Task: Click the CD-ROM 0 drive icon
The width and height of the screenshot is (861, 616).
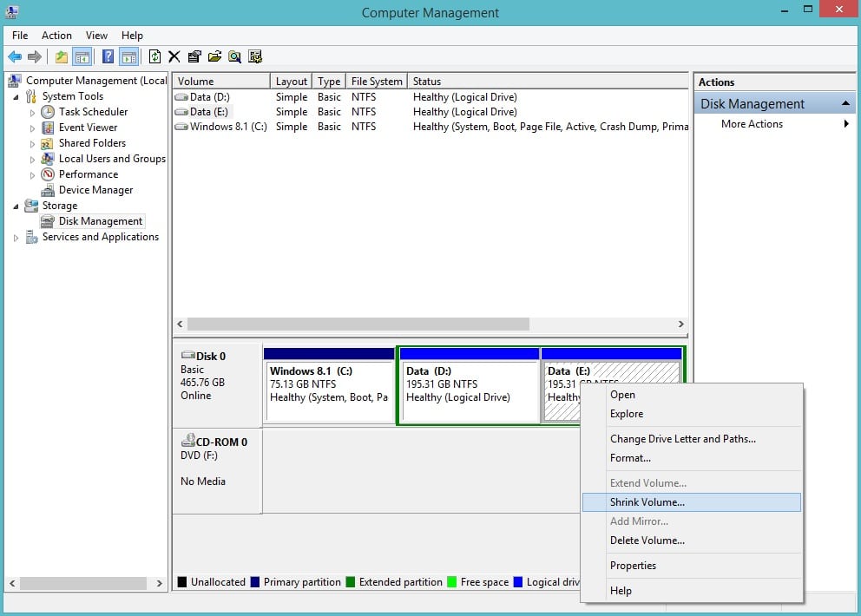Action: pos(188,441)
